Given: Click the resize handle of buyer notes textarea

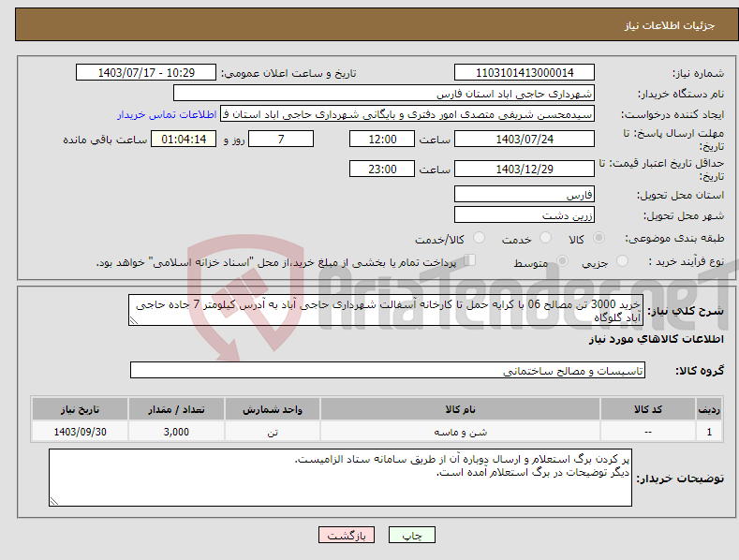Looking at the screenshot, I should 53,501.
